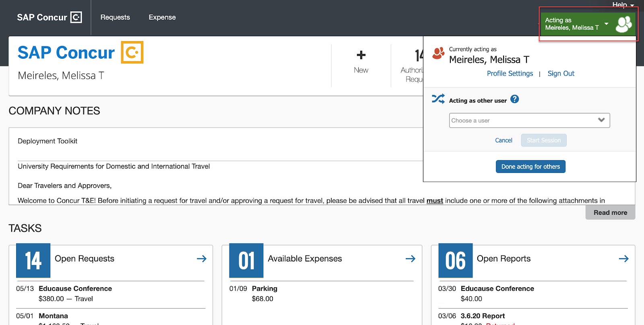644x325 pixels.
Task: Click Read more under company notes
Action: tap(610, 212)
